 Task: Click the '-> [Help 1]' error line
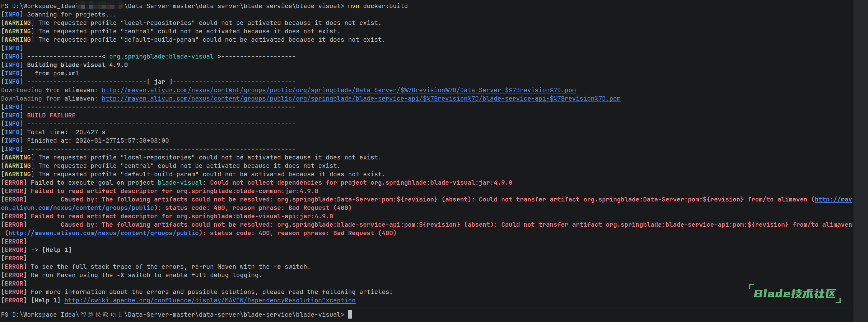coord(51,250)
